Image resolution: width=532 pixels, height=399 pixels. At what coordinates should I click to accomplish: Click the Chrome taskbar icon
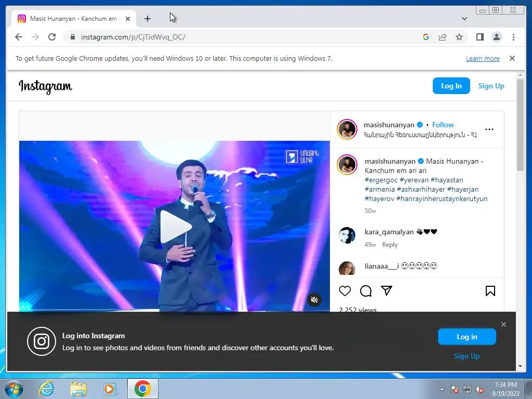(x=142, y=389)
